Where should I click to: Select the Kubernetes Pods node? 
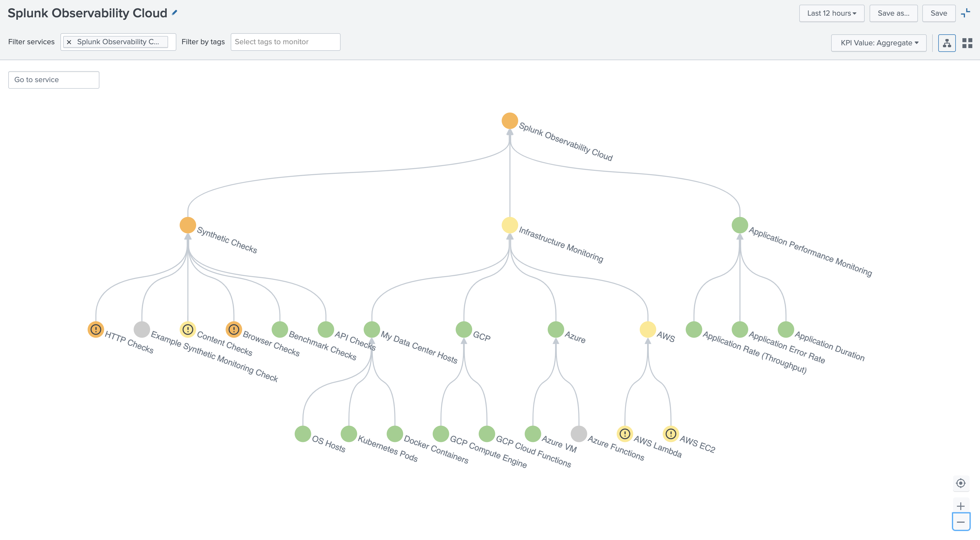click(349, 434)
